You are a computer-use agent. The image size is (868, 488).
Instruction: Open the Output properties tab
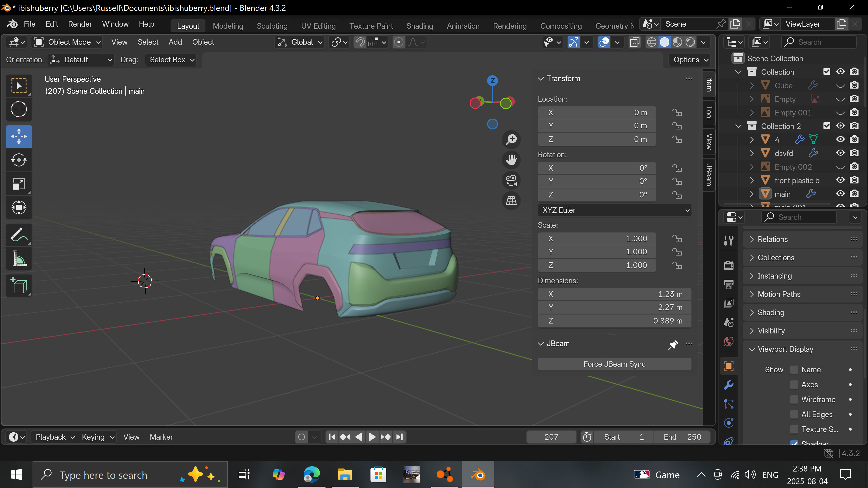click(x=729, y=284)
